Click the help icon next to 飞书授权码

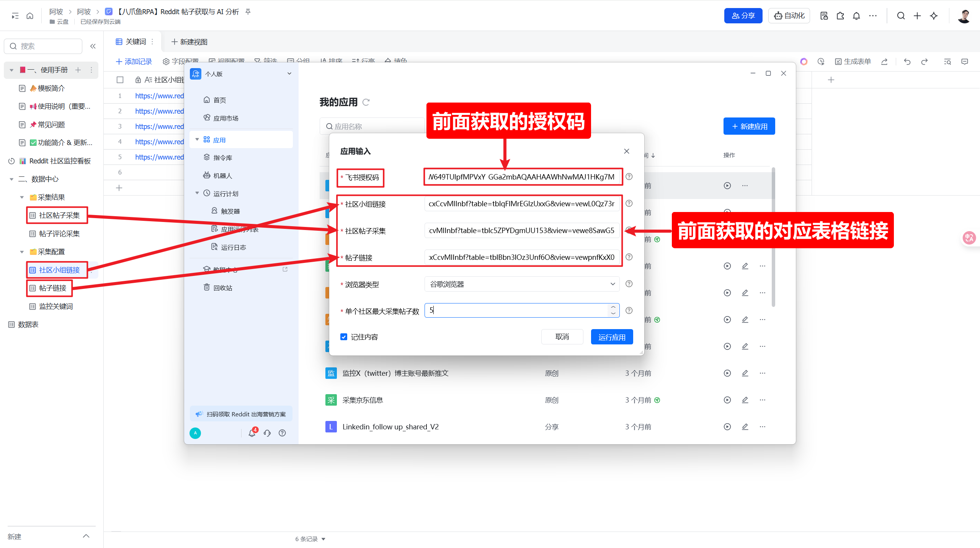(x=629, y=177)
